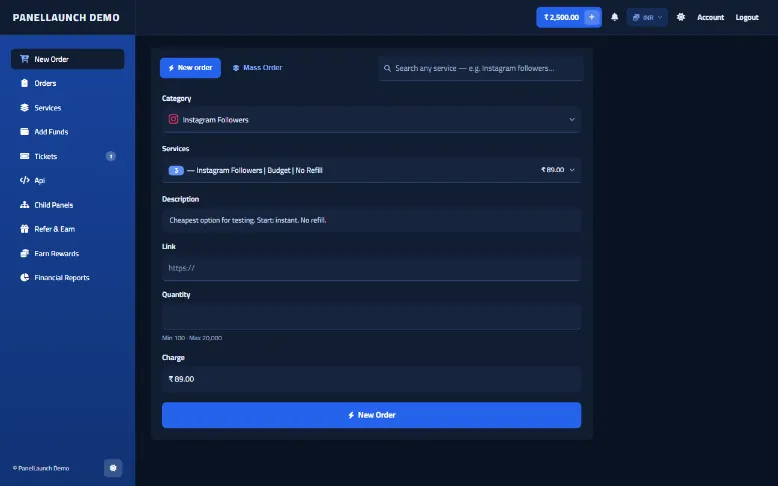The height and width of the screenshot is (486, 778).
Task: Click the coins icon beside Earn Rewards
Action: [24, 253]
